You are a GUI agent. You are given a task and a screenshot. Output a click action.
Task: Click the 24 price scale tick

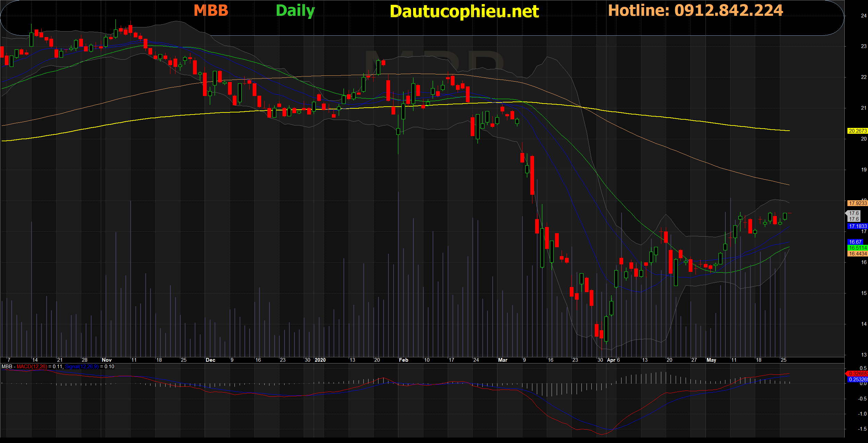[x=864, y=16]
